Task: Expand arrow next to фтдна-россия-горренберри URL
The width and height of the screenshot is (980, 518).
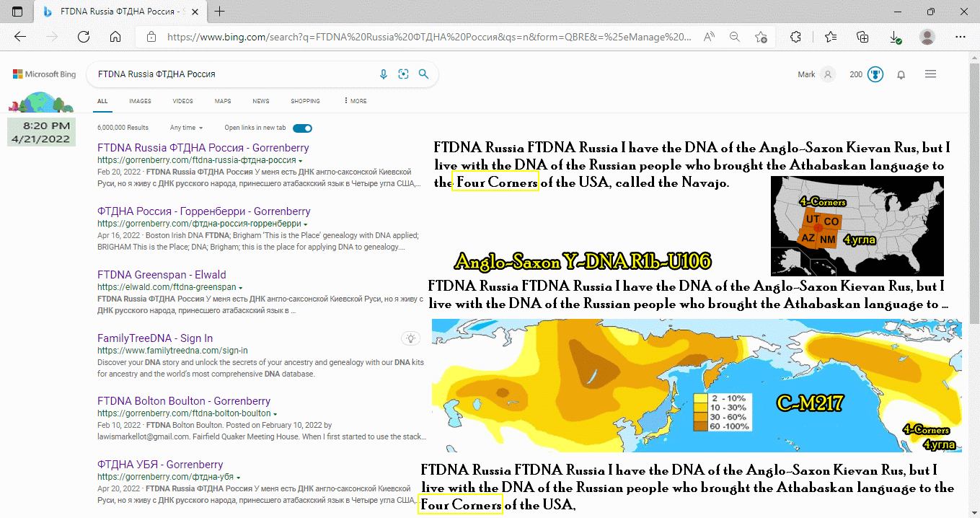Action: (305, 224)
